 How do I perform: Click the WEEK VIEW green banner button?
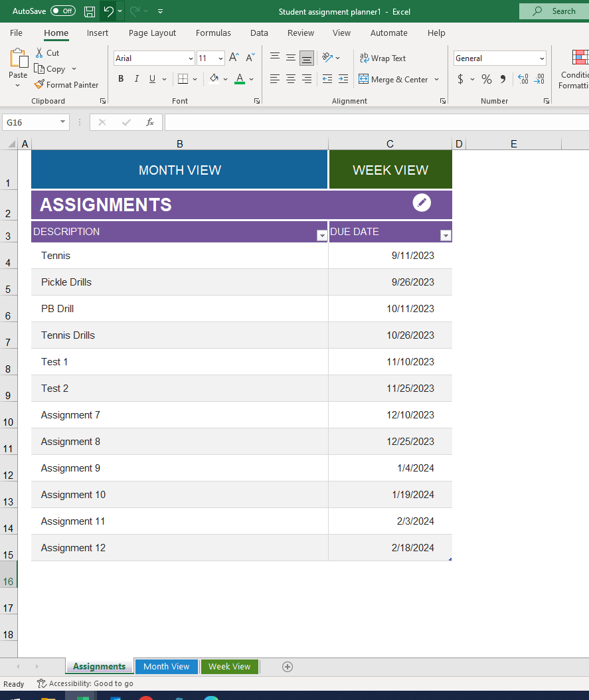[x=390, y=169]
